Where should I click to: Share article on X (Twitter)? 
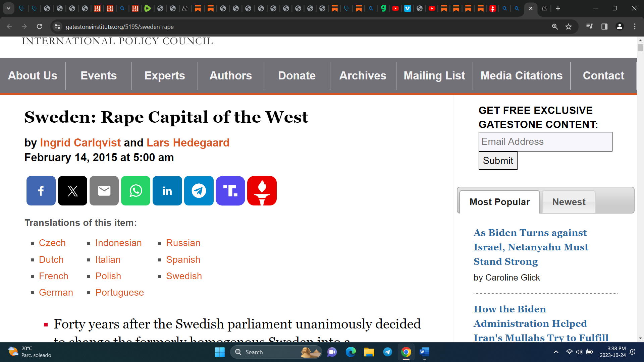coord(72,191)
